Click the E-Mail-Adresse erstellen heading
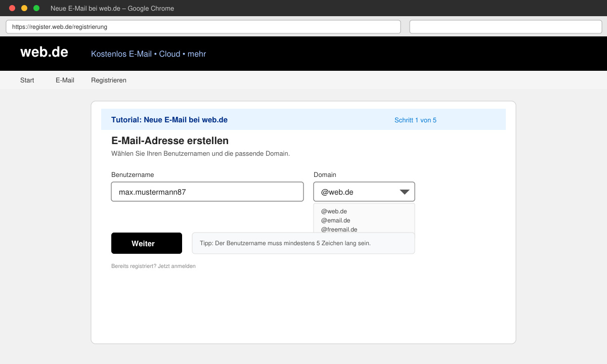The width and height of the screenshot is (607, 364). (170, 141)
